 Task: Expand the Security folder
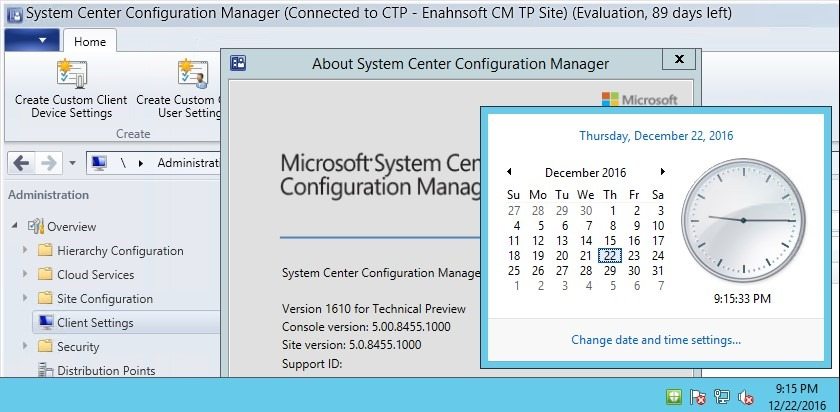point(25,346)
